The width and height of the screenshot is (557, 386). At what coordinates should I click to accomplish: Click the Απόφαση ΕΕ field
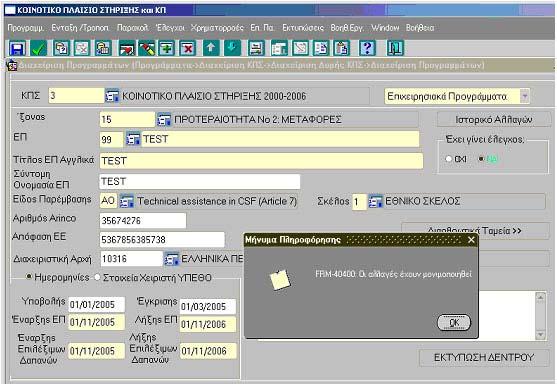coord(162,240)
